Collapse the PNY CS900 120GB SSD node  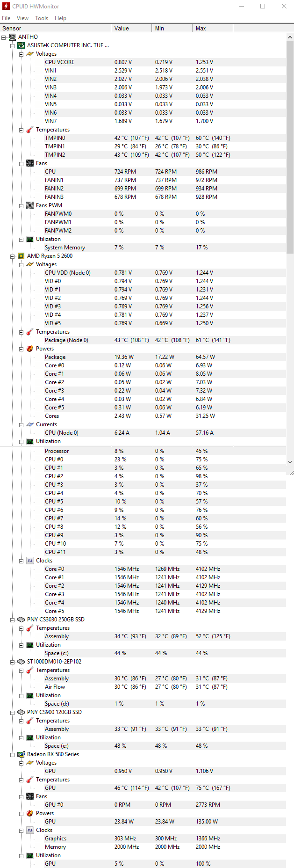click(13, 713)
